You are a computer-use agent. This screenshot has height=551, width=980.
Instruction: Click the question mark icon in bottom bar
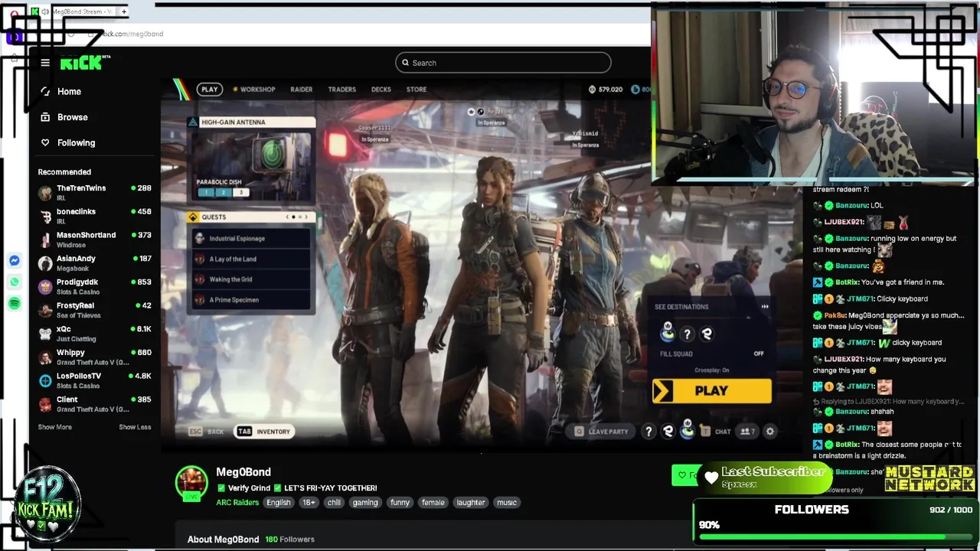(648, 432)
